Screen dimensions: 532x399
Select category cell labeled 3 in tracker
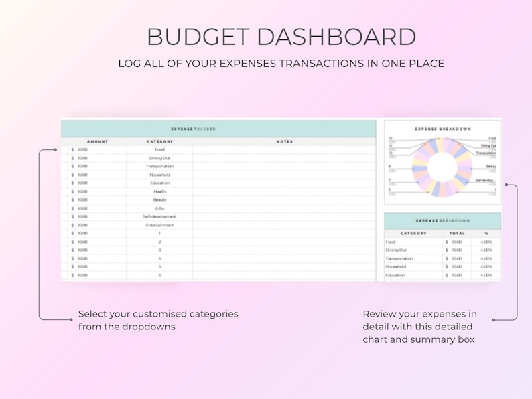coord(160,250)
